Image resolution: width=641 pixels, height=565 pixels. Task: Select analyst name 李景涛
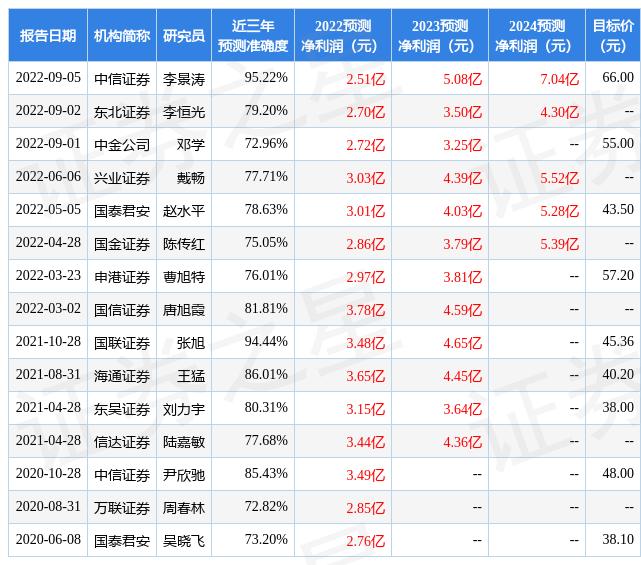(x=184, y=79)
